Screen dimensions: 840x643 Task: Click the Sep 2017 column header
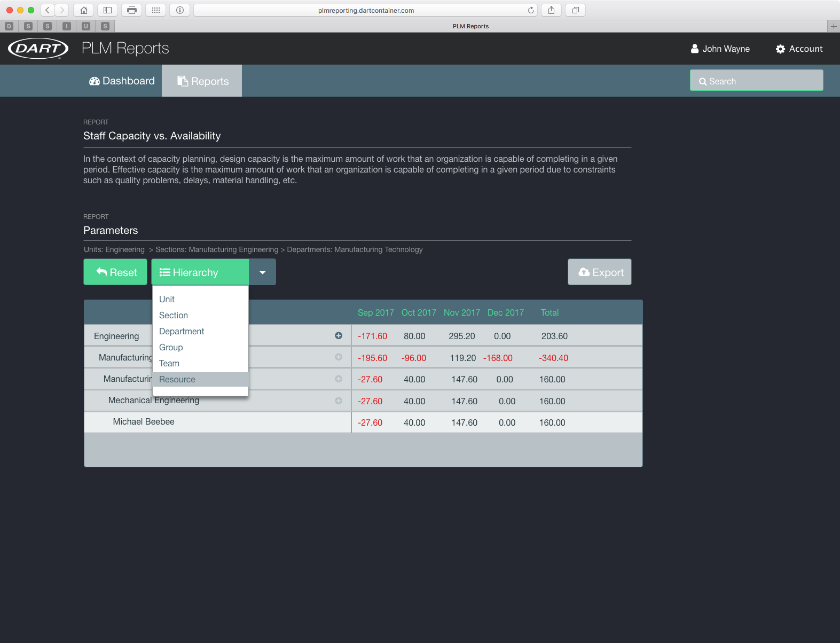click(x=376, y=312)
